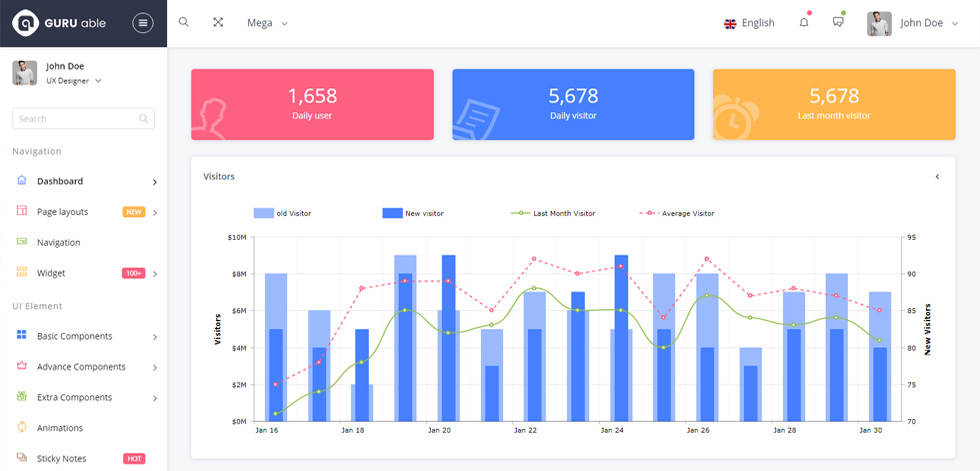Click the HOT badge on Sticky Notes

pos(134,459)
